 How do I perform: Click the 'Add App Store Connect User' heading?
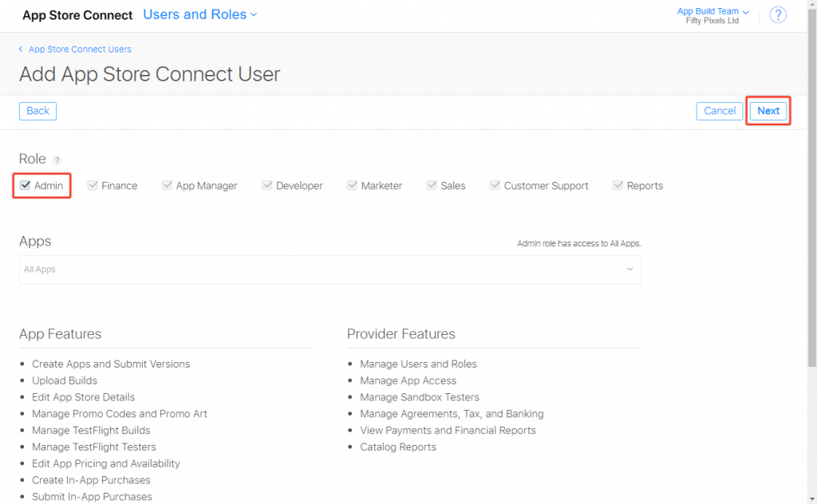[149, 74]
